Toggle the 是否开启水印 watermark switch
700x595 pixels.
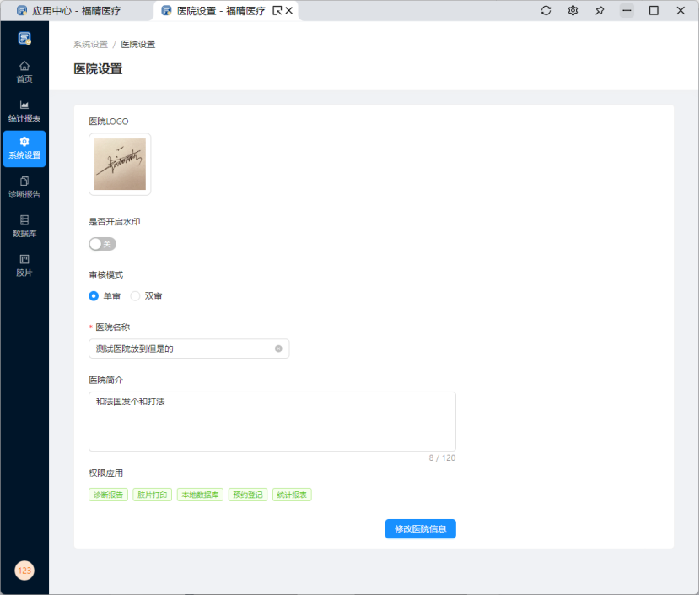(102, 244)
